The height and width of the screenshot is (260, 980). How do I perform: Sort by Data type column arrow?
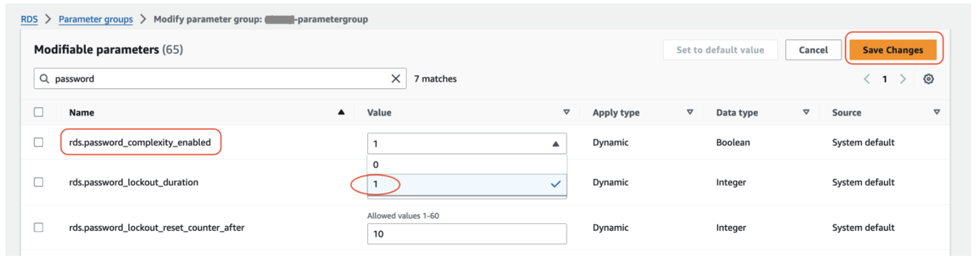point(806,112)
